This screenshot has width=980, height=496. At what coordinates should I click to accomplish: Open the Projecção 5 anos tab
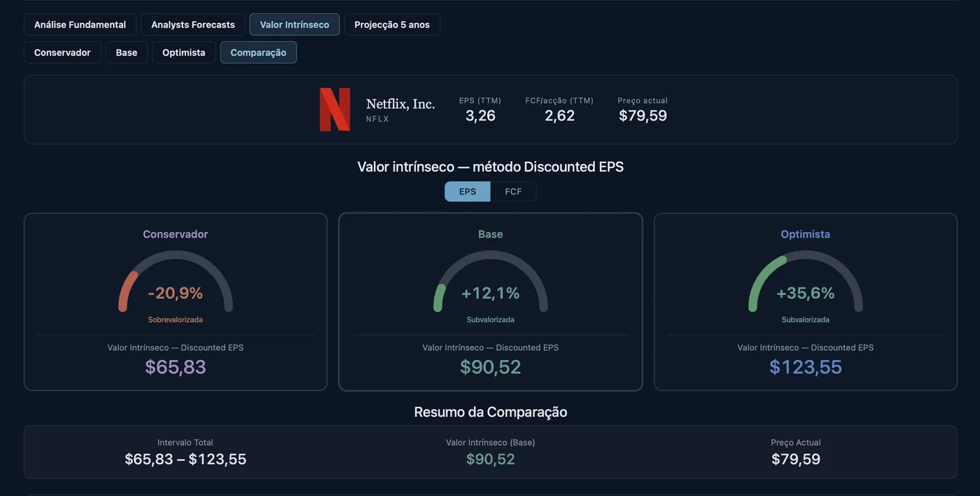[x=392, y=25]
